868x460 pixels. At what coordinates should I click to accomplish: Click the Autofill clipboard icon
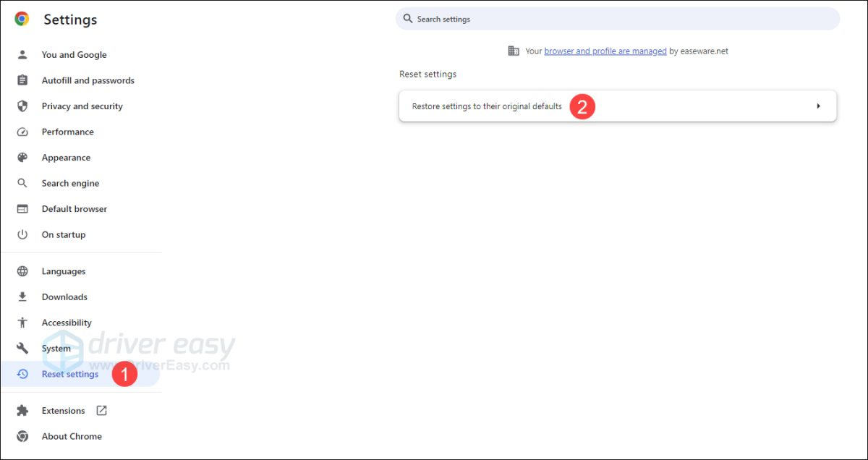pos(22,80)
